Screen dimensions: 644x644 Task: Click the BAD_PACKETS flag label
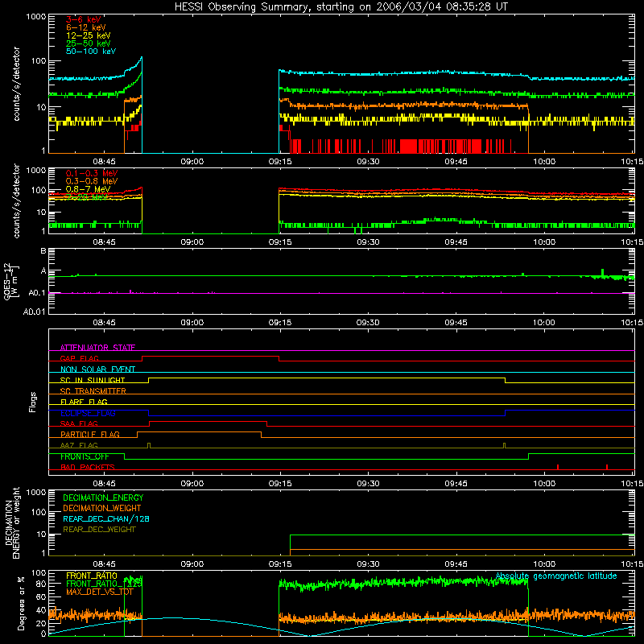(x=88, y=467)
